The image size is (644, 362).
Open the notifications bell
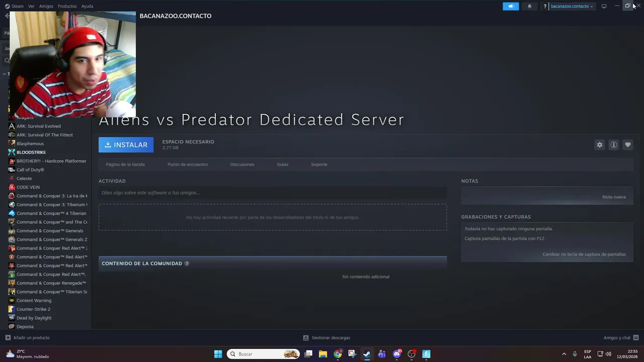click(x=529, y=6)
